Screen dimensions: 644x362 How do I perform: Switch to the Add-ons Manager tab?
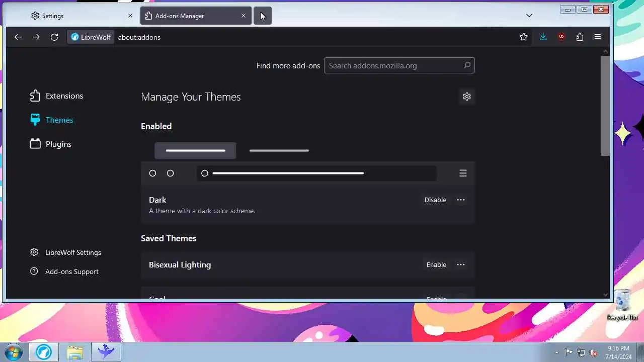coord(196,16)
